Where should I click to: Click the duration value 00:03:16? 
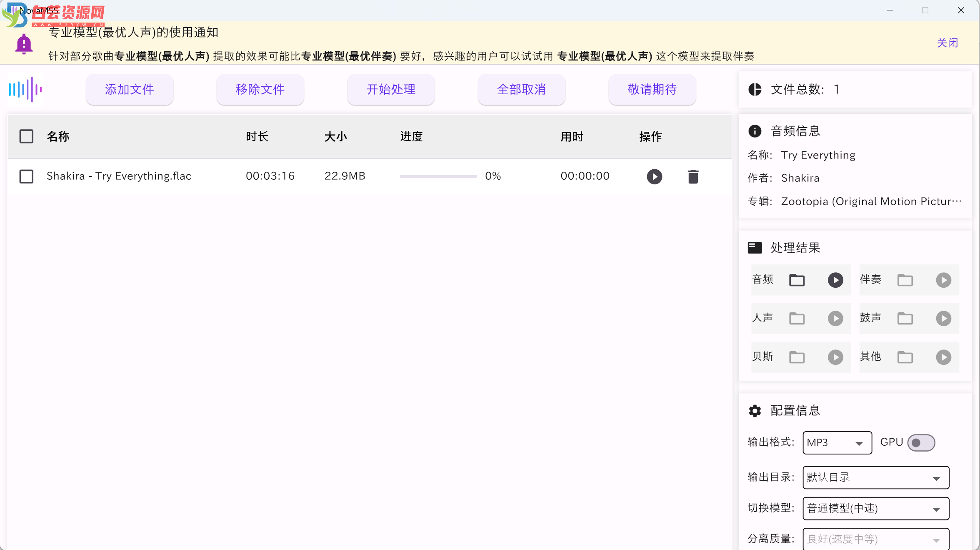pyautogui.click(x=270, y=176)
